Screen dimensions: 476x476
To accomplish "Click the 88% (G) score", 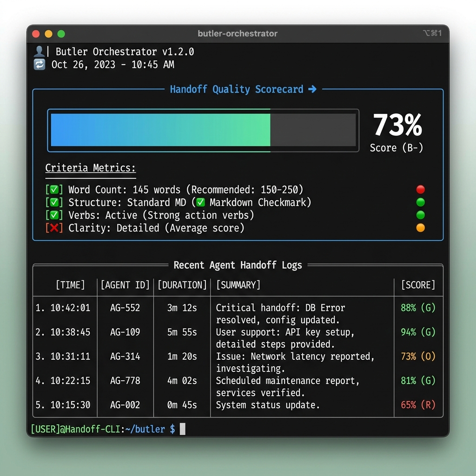I will pyautogui.click(x=418, y=308).
